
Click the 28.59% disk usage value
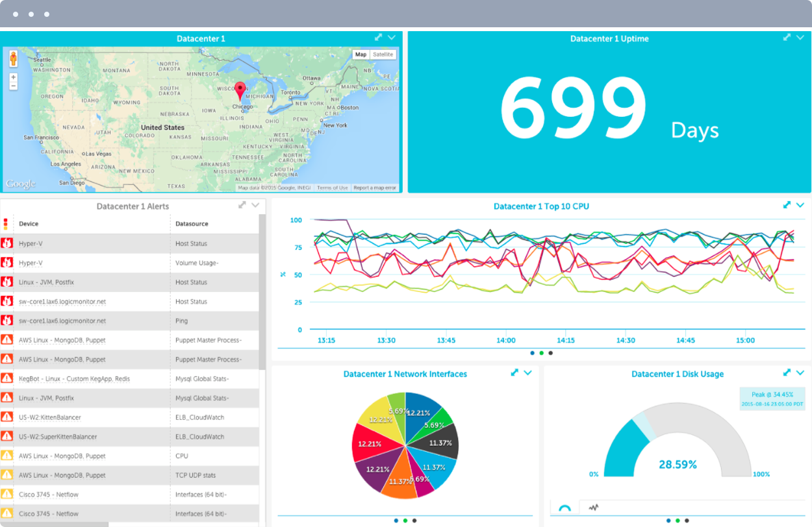point(678,465)
